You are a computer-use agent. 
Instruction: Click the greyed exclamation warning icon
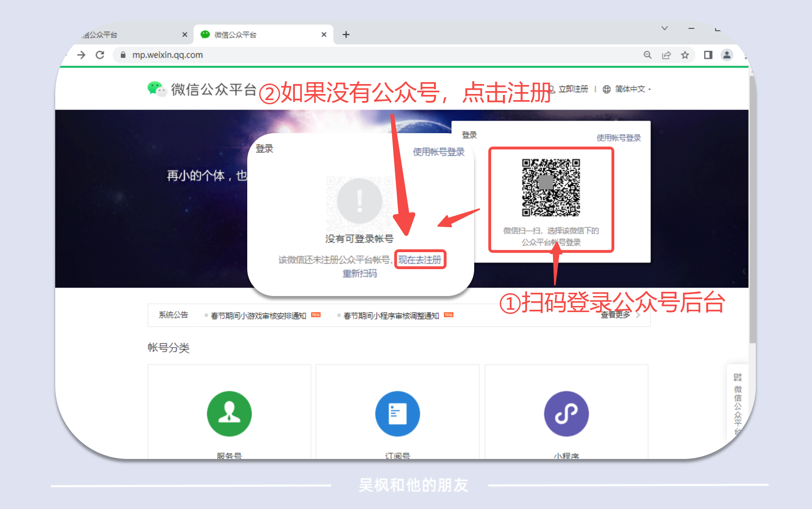(x=360, y=201)
